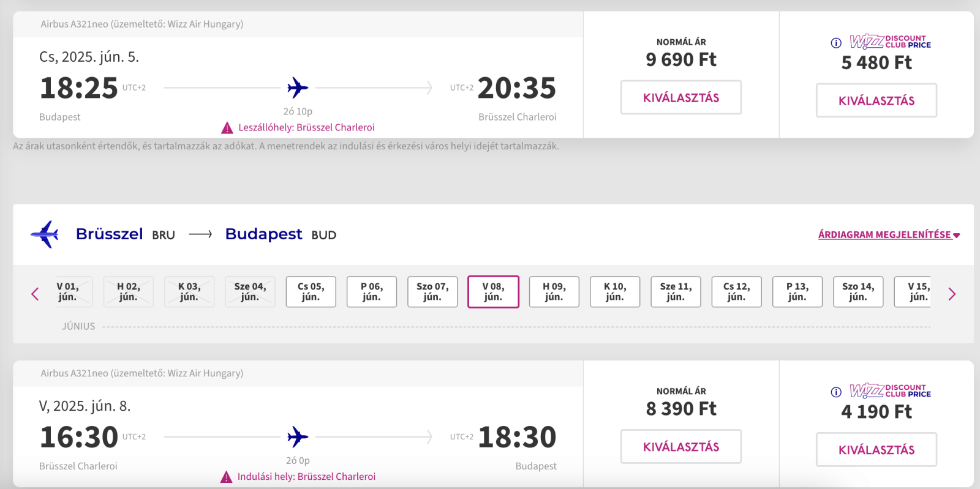Image resolution: width=980 pixels, height=489 pixels.
Task: Show later dates with the right chevron
Action: click(952, 294)
